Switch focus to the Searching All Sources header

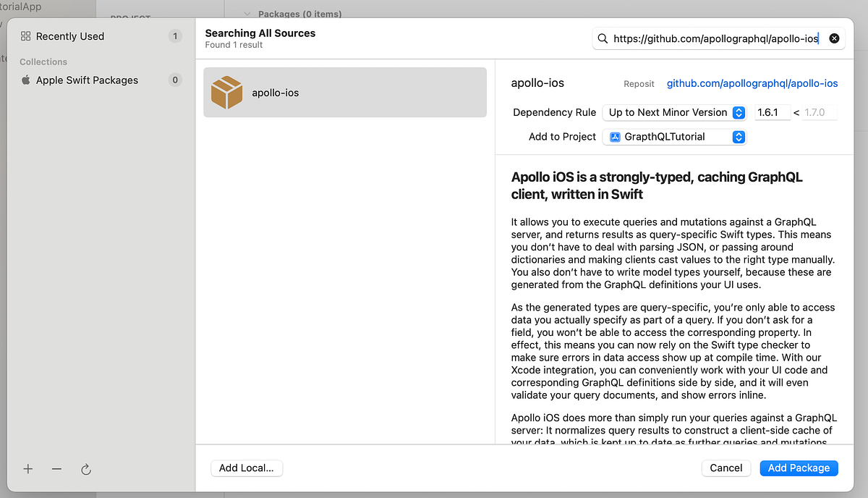pos(260,33)
